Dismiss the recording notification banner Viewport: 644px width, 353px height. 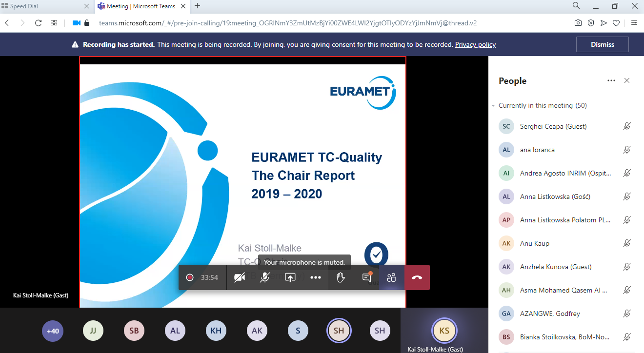(602, 44)
